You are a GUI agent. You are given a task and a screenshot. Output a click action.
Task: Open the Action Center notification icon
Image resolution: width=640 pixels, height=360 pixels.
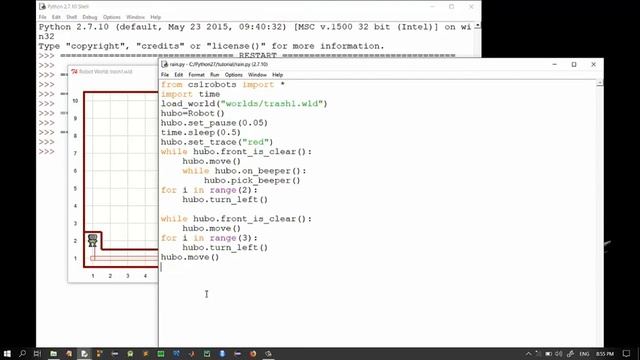[x=627, y=353]
